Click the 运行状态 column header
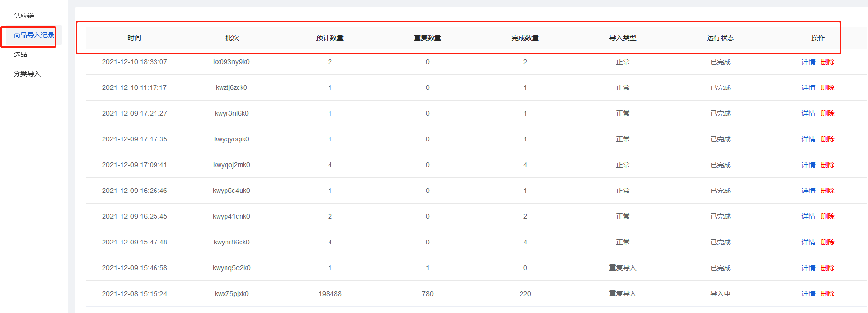The image size is (868, 313). click(720, 38)
